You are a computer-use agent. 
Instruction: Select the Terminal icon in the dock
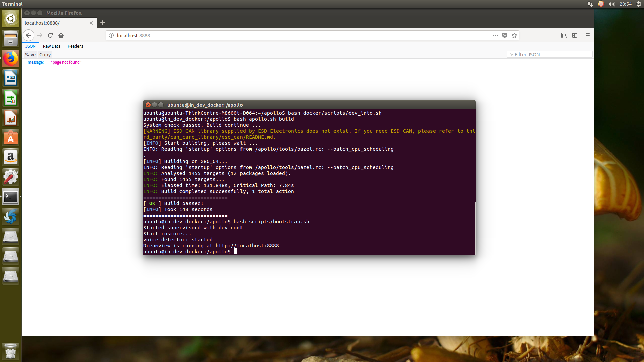click(x=11, y=197)
